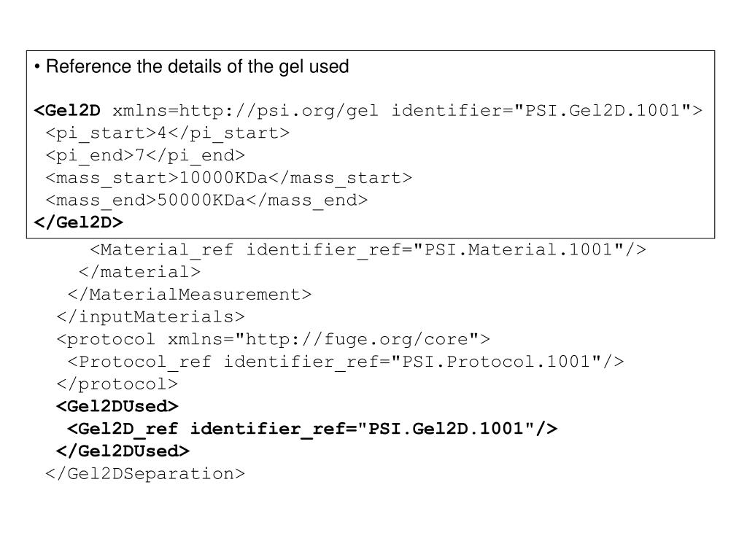Click the mass_start 10000KDa line
The height and width of the screenshot is (560, 747).
click(228, 178)
